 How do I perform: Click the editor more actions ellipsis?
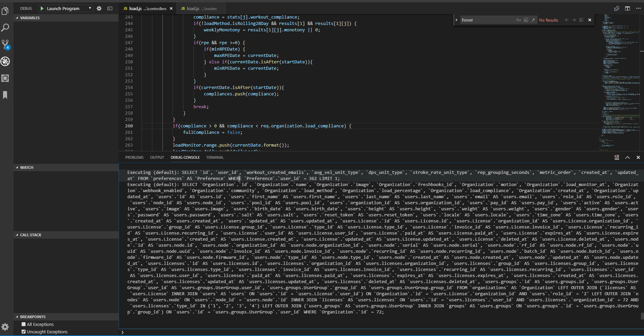pyautogui.click(x=638, y=8)
